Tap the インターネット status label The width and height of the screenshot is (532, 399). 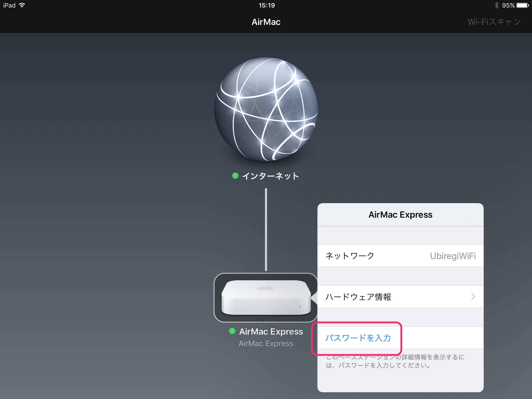[x=270, y=176]
